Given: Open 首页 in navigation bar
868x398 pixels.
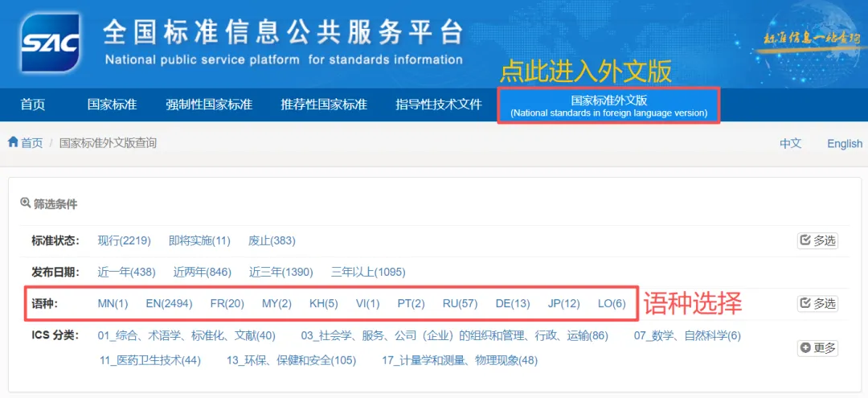Looking at the screenshot, I should [x=33, y=105].
